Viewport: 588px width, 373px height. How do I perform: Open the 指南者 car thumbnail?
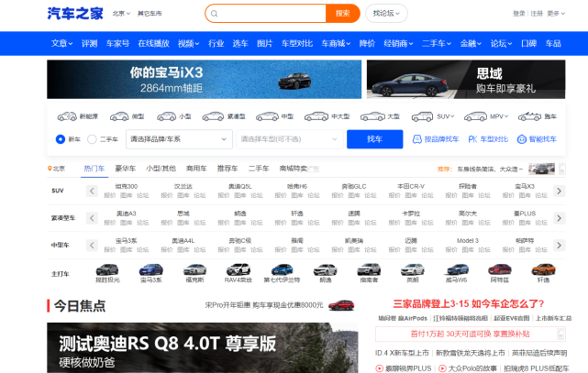click(x=369, y=269)
